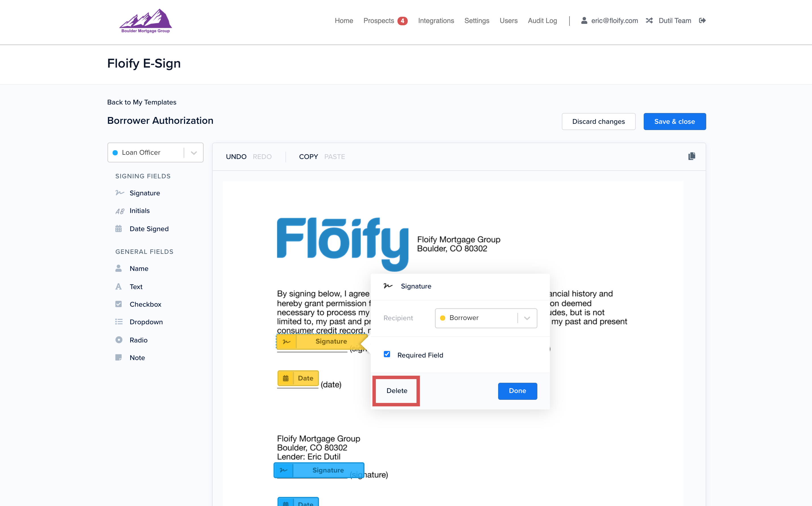Image resolution: width=812 pixels, height=506 pixels.
Task: Add a Checkbox field from sidebar
Action: click(145, 304)
